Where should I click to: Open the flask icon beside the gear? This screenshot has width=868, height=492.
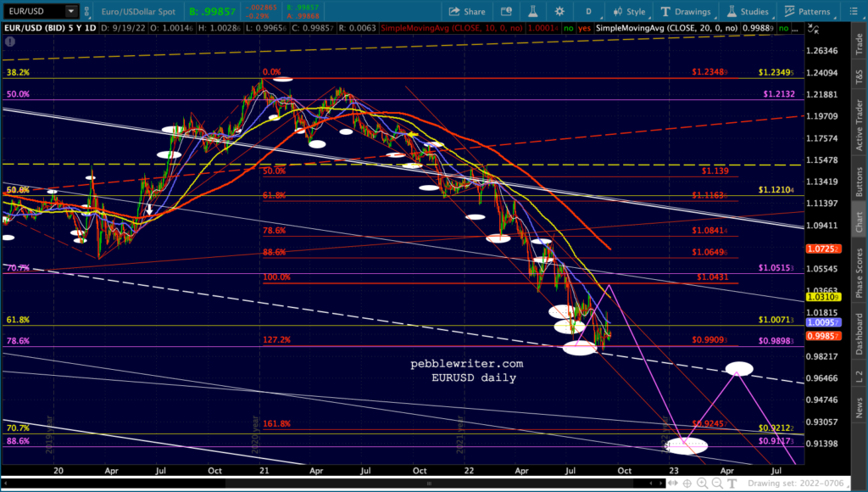pos(533,11)
